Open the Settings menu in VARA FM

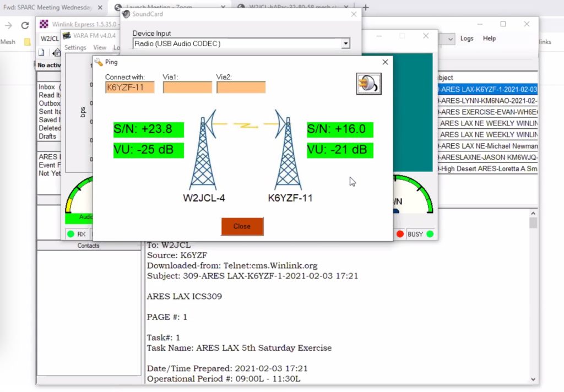75,47
